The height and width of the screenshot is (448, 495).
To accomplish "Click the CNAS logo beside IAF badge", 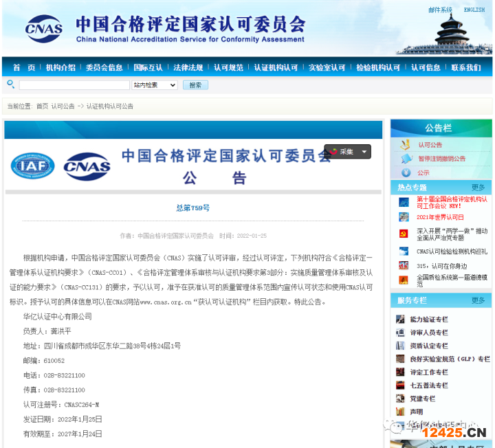I will click(87, 166).
